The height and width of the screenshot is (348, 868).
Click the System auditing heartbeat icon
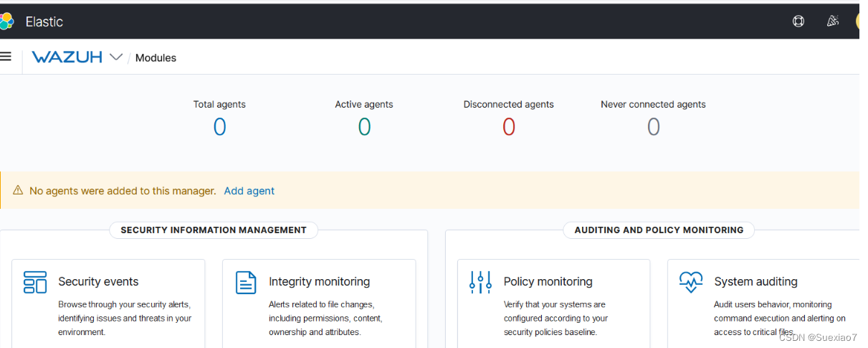click(691, 282)
